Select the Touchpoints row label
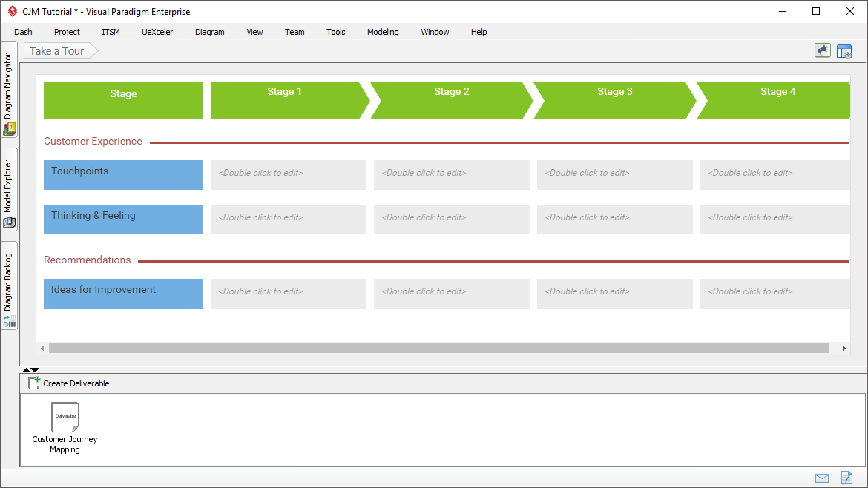The image size is (868, 488). point(123,175)
